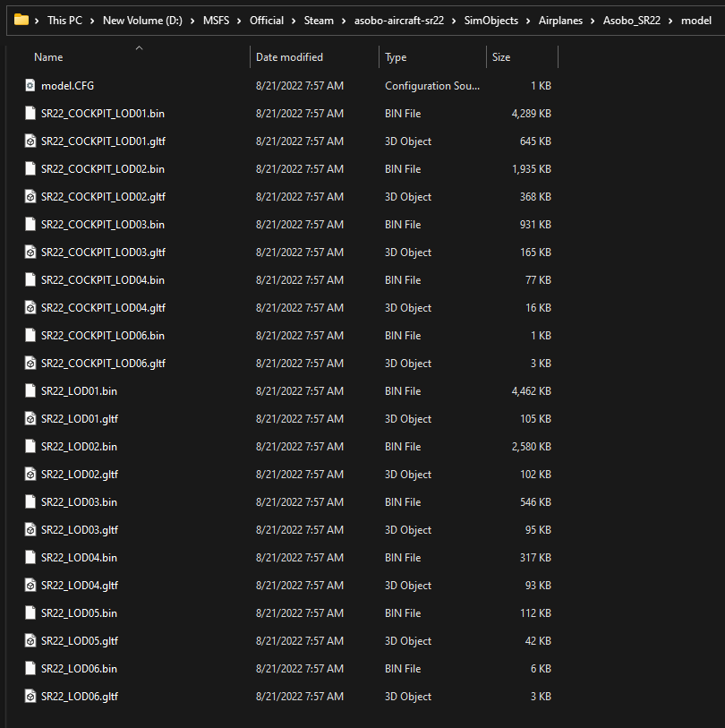Sort files by the Size column

click(501, 57)
